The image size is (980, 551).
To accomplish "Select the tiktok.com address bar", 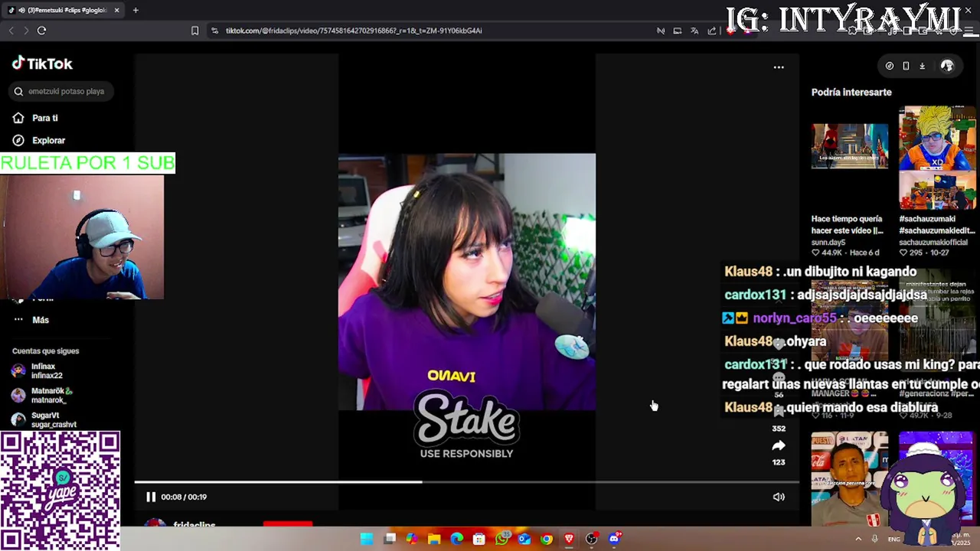I will pos(354,31).
